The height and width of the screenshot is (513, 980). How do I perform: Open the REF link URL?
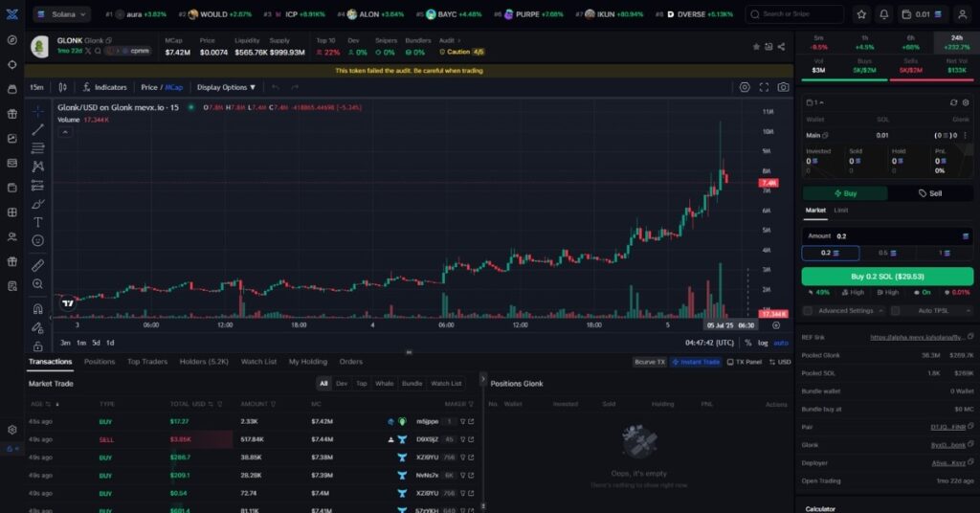pos(917,338)
